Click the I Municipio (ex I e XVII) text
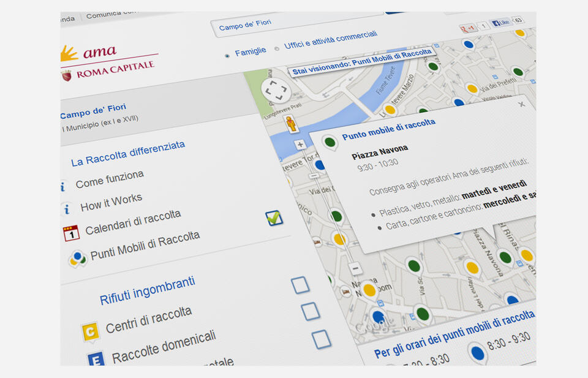 pyautogui.click(x=100, y=124)
